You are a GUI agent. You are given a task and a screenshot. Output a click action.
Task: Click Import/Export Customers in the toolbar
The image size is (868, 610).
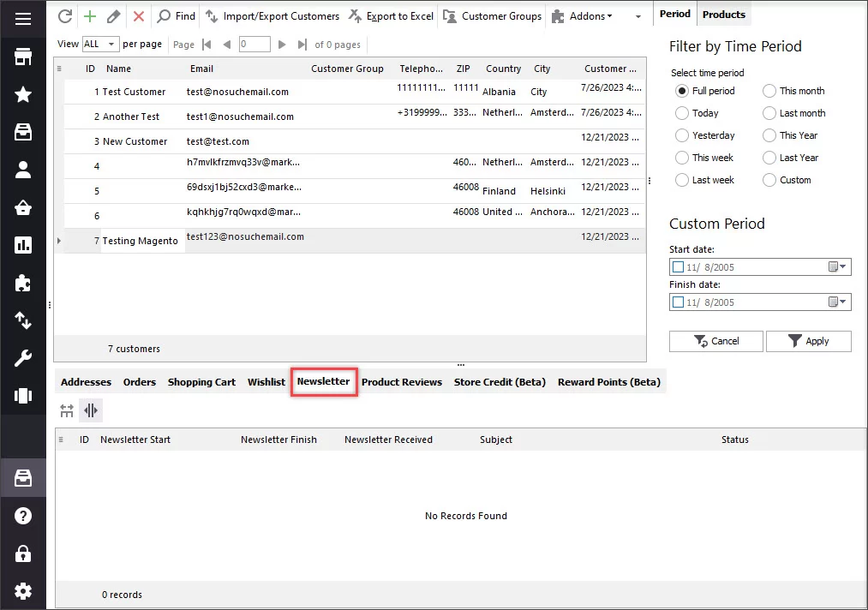coord(272,16)
